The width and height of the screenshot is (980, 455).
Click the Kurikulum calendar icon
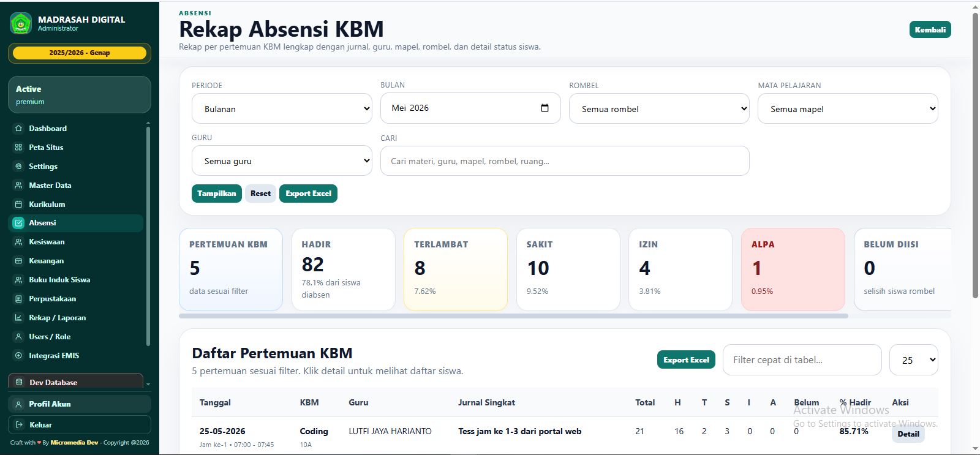tap(18, 205)
